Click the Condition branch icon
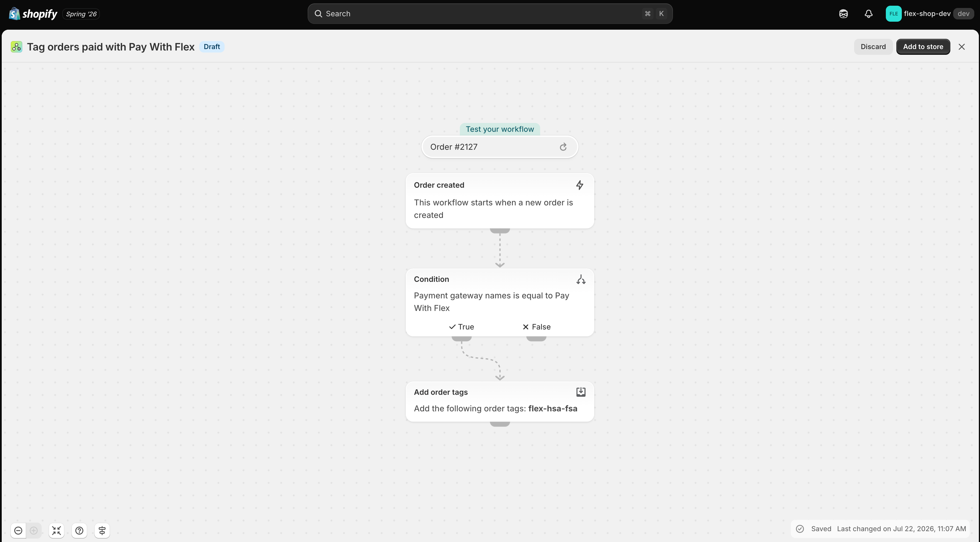Screen dimensions: 980x542 [x=580, y=280]
